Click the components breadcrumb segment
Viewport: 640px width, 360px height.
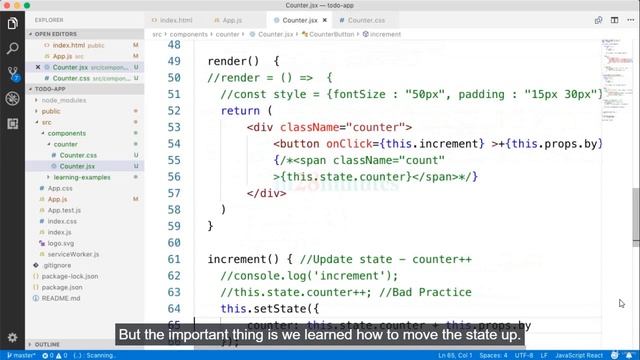(189, 34)
